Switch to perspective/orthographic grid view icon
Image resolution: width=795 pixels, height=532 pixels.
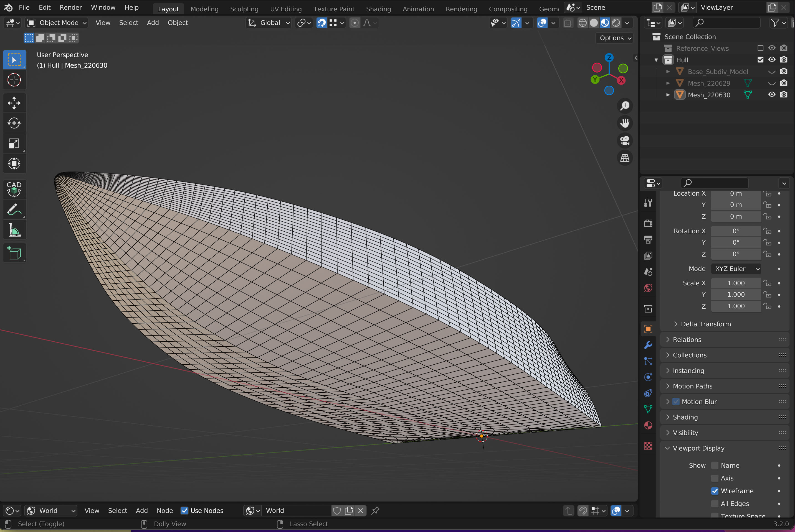pos(624,158)
